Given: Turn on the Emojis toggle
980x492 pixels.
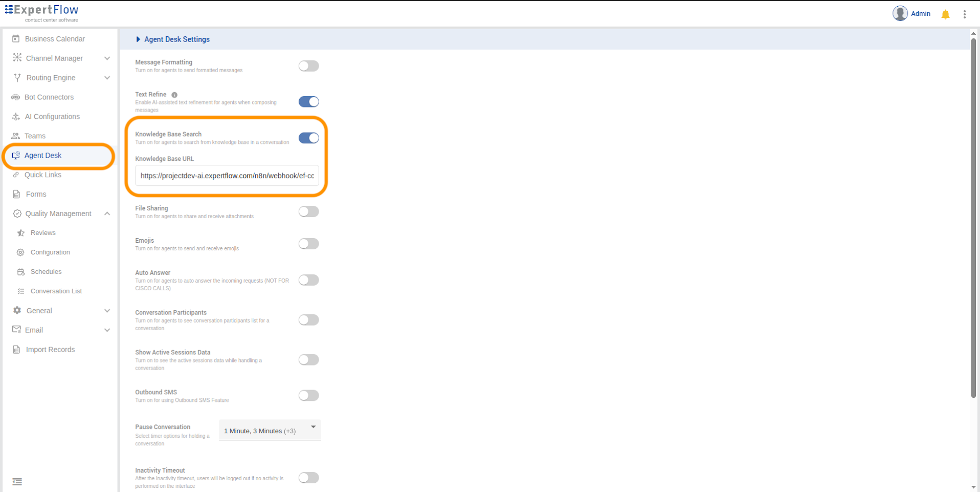Looking at the screenshot, I should pyautogui.click(x=309, y=244).
